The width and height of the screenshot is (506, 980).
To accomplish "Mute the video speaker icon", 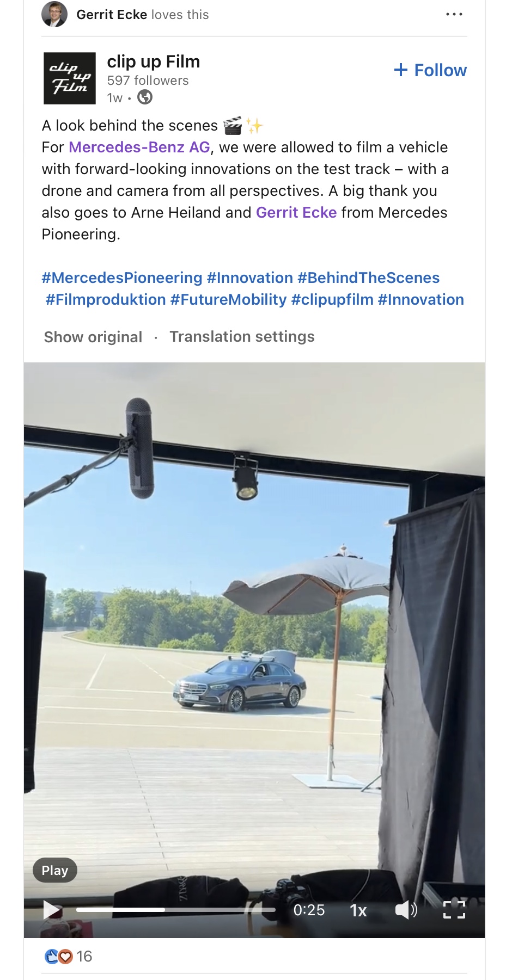I will coord(406,910).
